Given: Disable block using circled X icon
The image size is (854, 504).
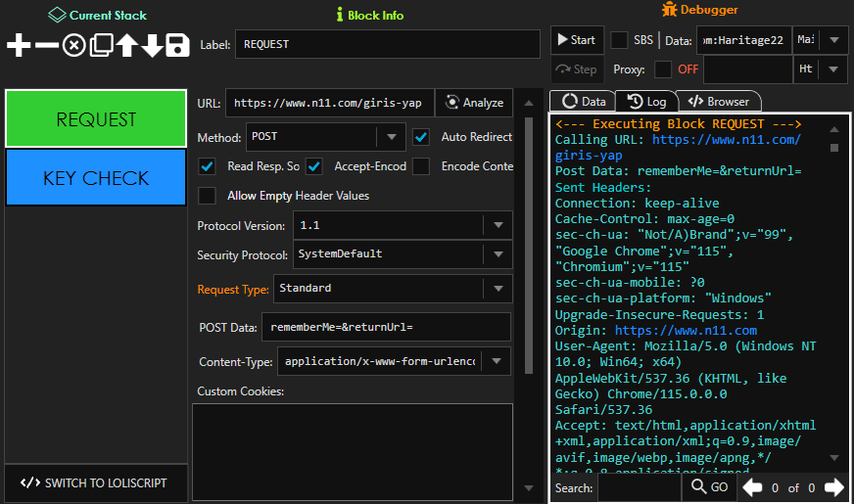Looking at the screenshot, I should click(73, 45).
